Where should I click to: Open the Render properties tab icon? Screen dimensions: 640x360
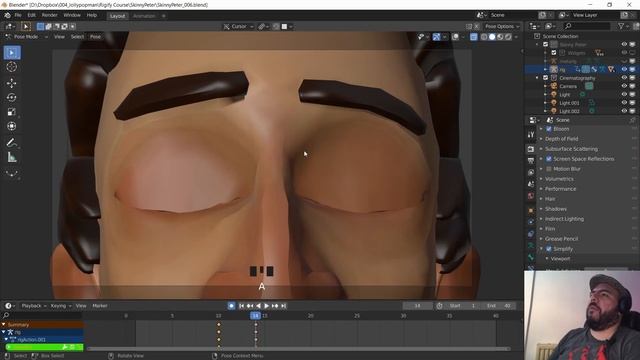coord(531,149)
